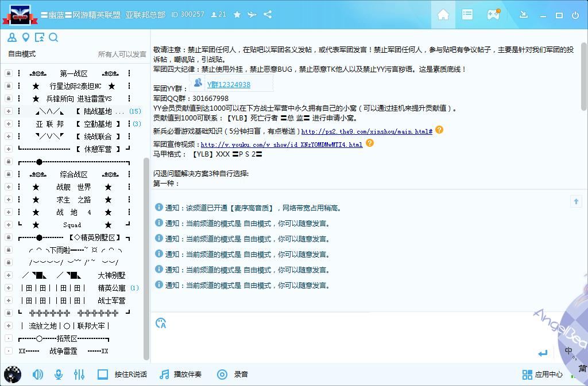
Task: Click the download-to-tray icon in title bar
Action: pos(524,14)
